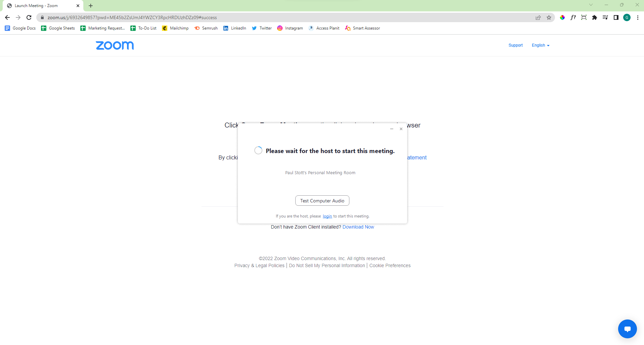Go forward in browser history
The image size is (644, 345).
click(x=18, y=17)
